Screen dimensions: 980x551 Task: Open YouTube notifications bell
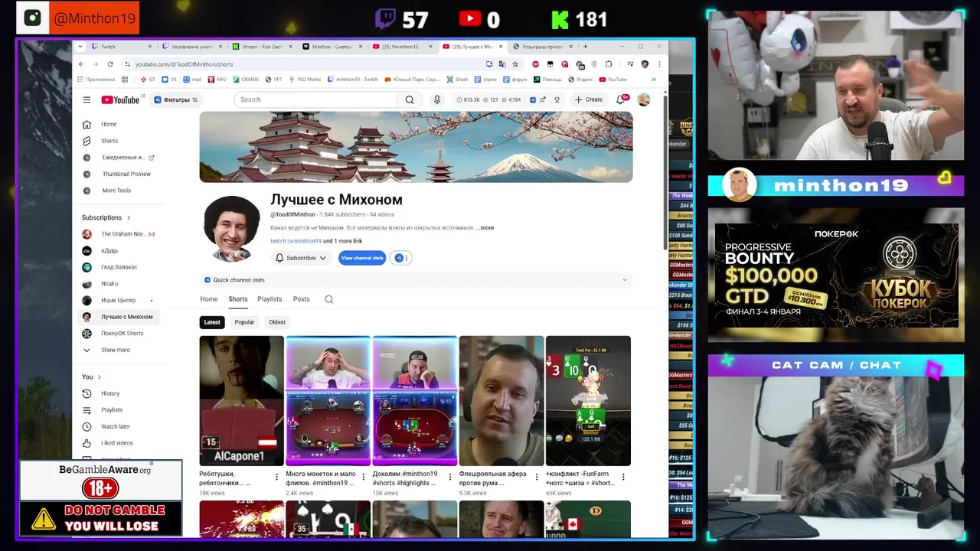tap(621, 99)
